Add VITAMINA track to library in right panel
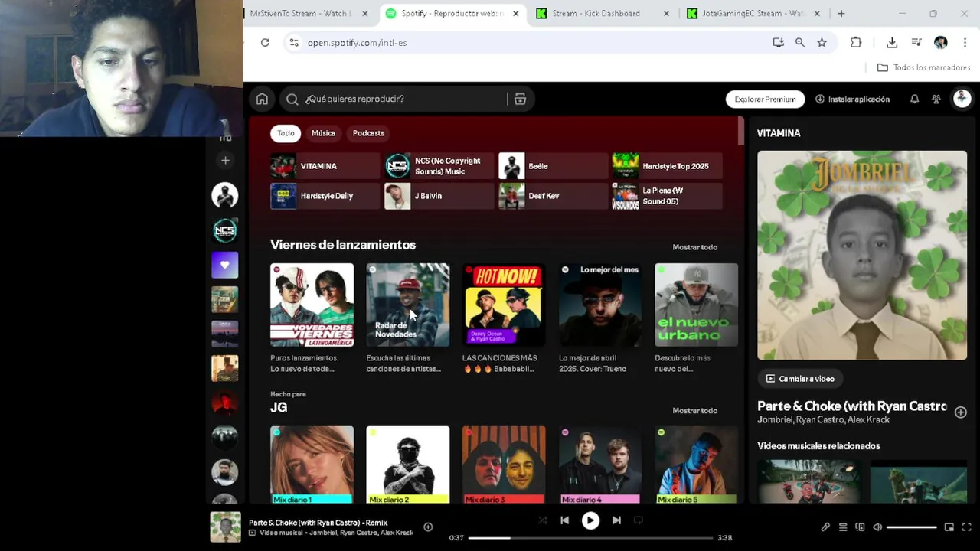Screen dimensions: 980x551 pyautogui.click(x=960, y=412)
